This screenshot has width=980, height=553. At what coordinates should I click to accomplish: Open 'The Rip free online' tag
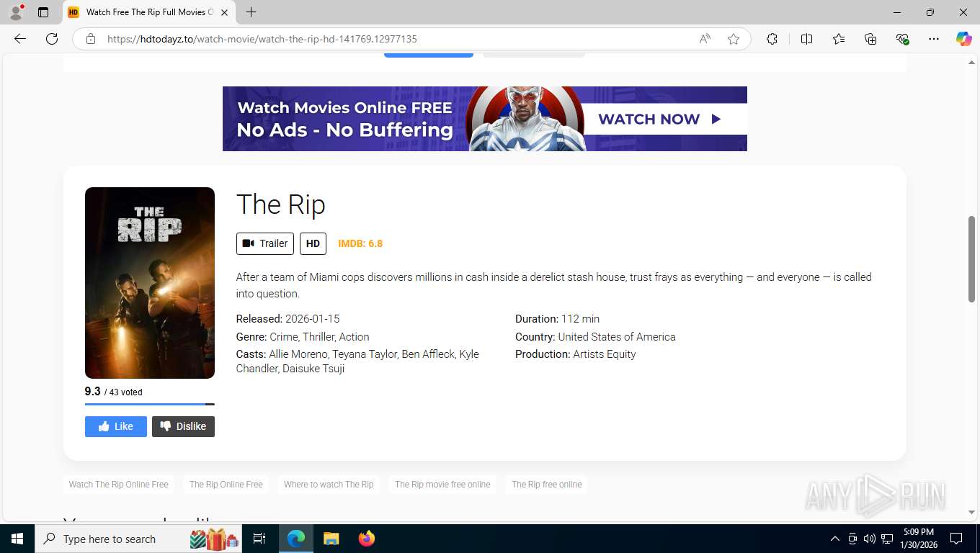547,485
